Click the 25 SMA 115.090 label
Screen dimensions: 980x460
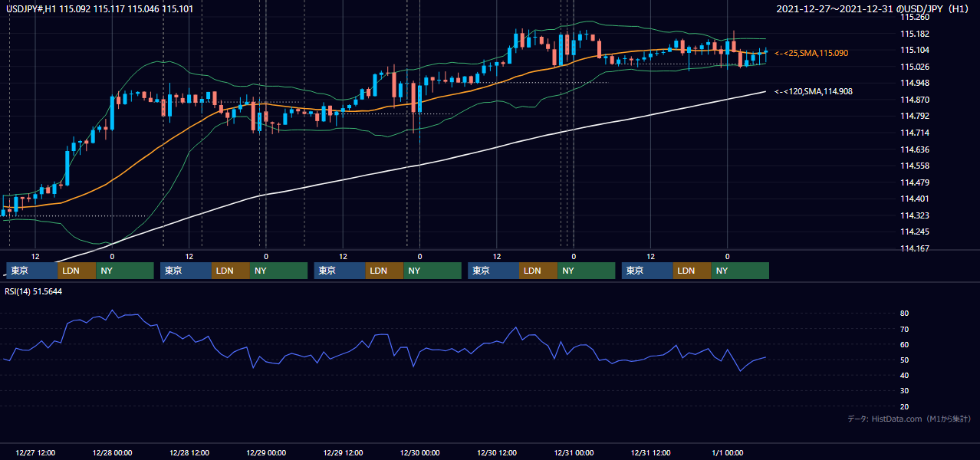coord(811,53)
